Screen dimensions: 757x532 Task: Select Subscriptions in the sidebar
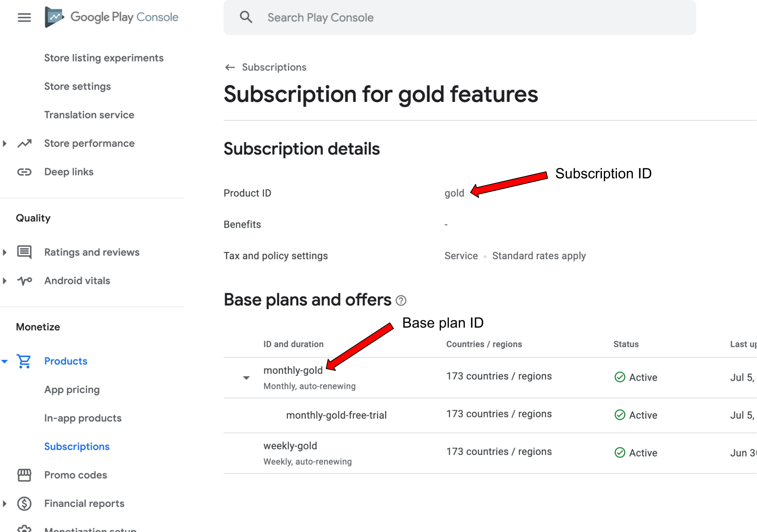[x=77, y=447]
